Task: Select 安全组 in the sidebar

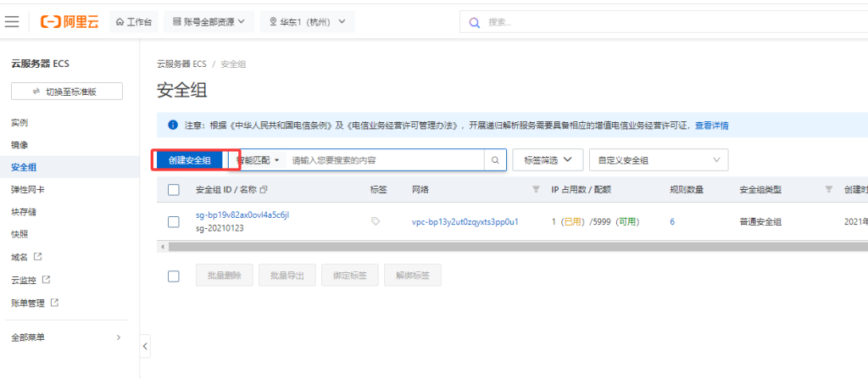Action: (x=24, y=167)
